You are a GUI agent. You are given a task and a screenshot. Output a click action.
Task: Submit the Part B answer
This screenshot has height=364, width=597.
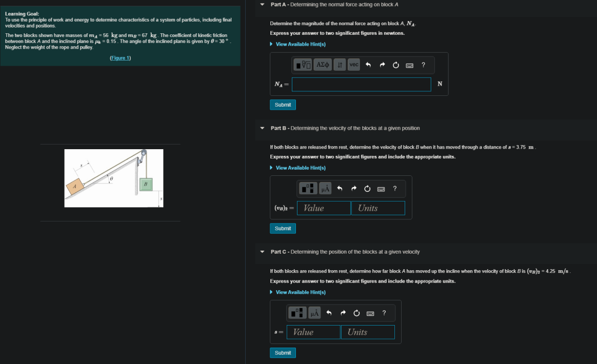click(x=283, y=228)
